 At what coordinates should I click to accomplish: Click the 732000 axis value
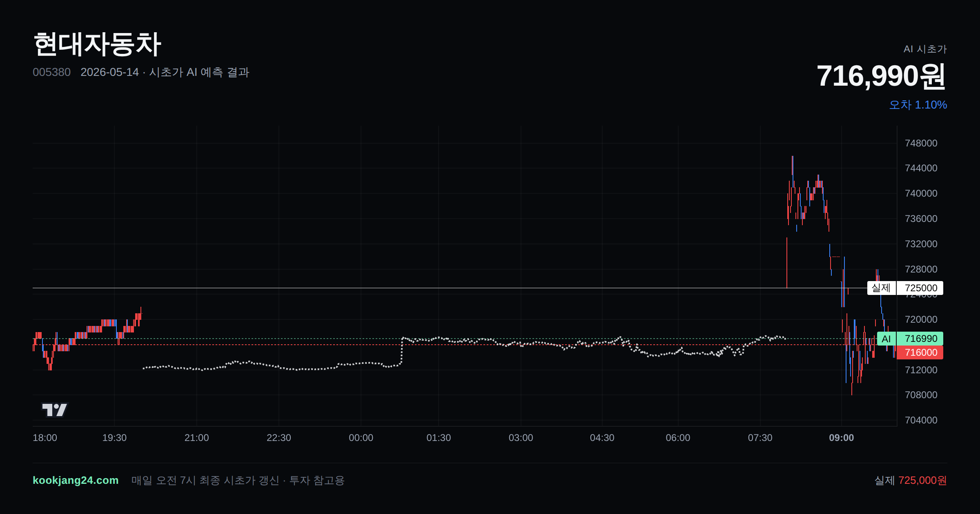pyautogui.click(x=921, y=244)
